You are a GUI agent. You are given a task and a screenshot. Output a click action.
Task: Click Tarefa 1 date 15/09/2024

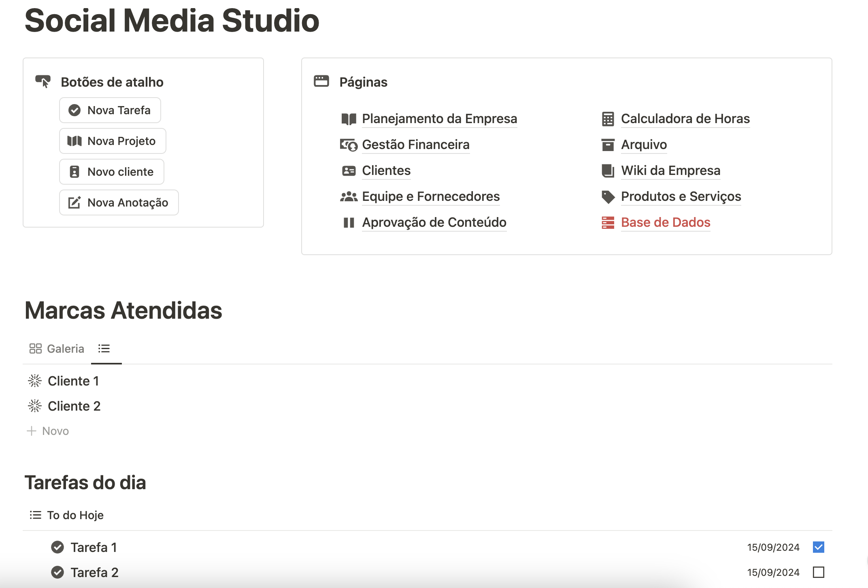pos(773,547)
